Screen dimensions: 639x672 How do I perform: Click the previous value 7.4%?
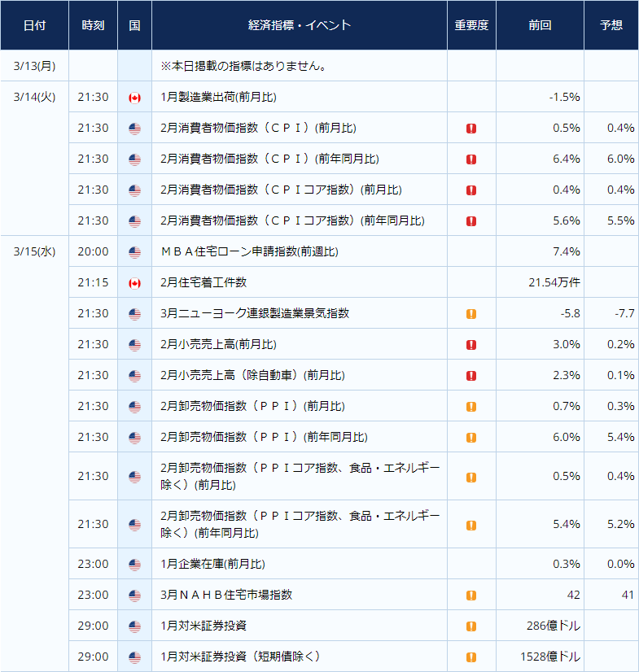click(x=566, y=251)
